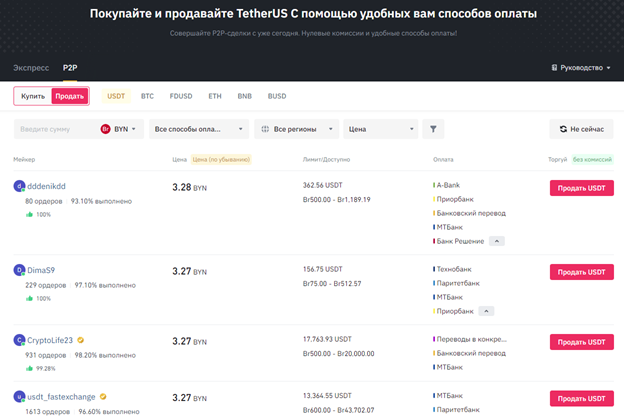
Task: Select the FDUSD asset tab
Action: [x=181, y=96]
